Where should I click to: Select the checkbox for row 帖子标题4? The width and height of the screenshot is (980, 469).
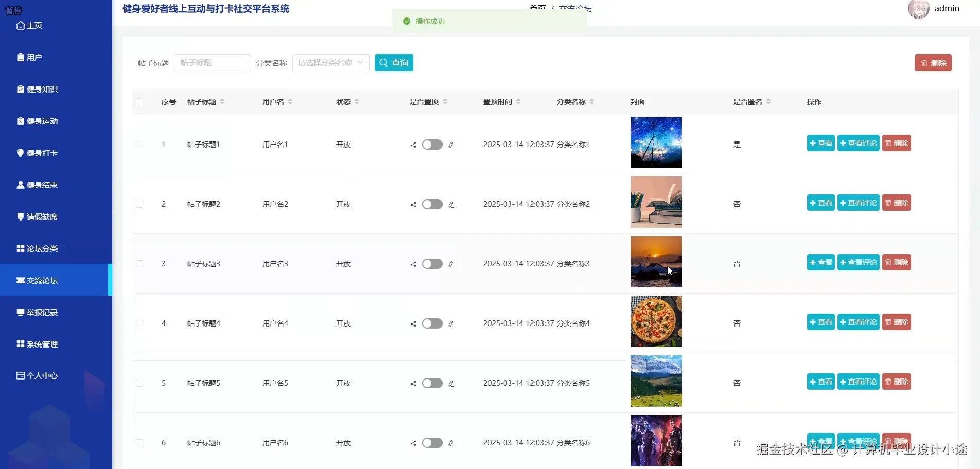point(139,323)
